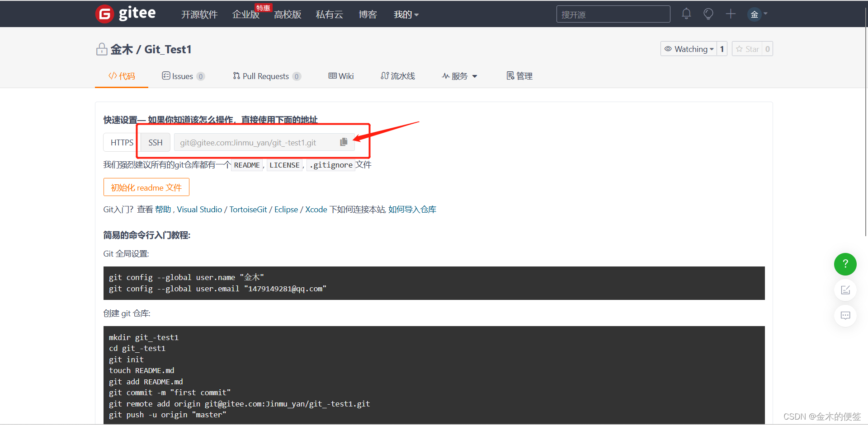868x425 pixels.
Task: Open 博客 in top navigation
Action: point(368,14)
